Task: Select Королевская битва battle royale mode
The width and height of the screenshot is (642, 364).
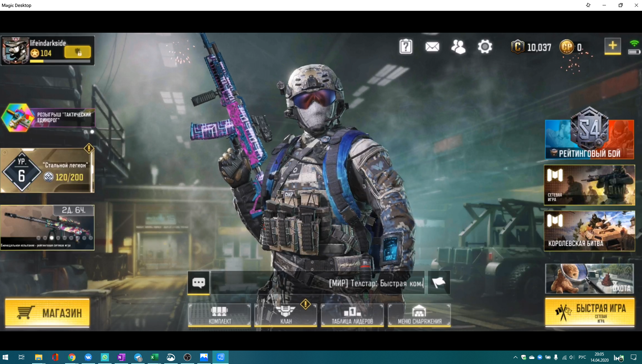Action: (x=589, y=231)
